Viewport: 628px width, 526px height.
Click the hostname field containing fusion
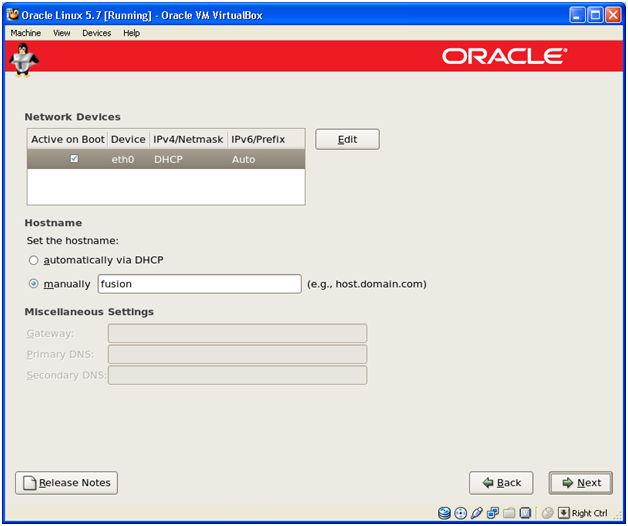(199, 284)
